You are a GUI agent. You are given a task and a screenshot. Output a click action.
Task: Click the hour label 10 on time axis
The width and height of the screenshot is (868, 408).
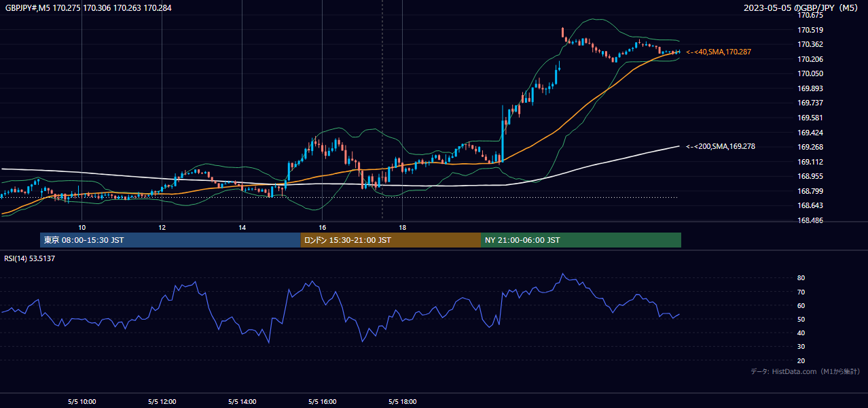82,227
